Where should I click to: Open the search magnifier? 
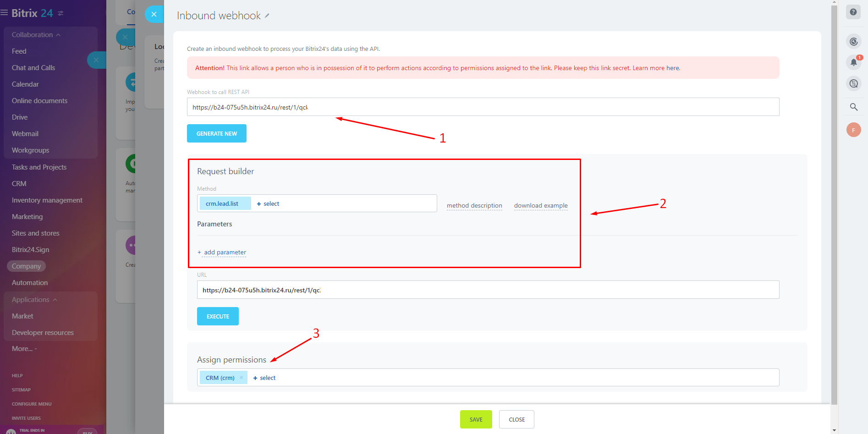853,107
